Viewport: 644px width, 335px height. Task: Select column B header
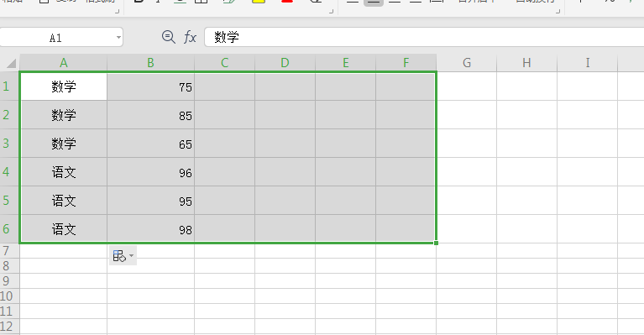(x=150, y=63)
